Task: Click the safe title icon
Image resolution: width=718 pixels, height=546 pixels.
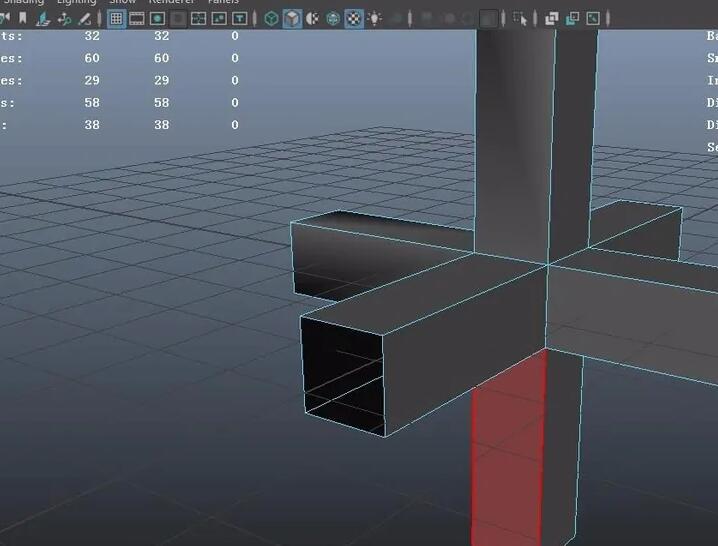Action: 241,18
